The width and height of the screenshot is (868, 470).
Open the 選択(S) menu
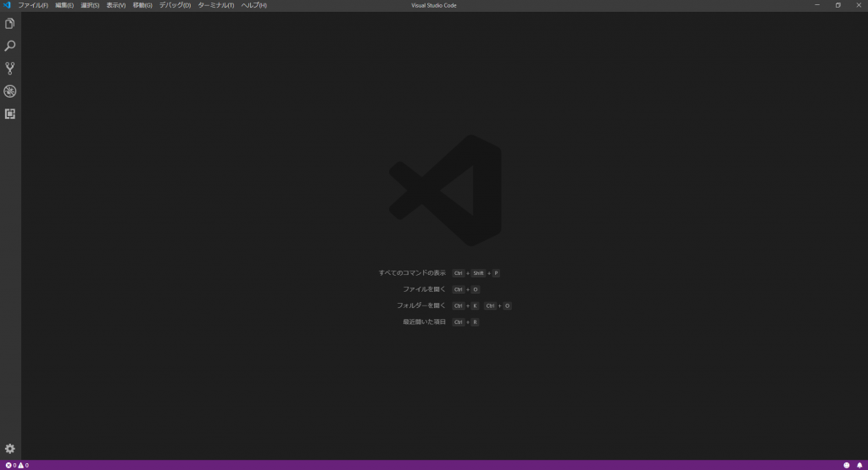90,5
